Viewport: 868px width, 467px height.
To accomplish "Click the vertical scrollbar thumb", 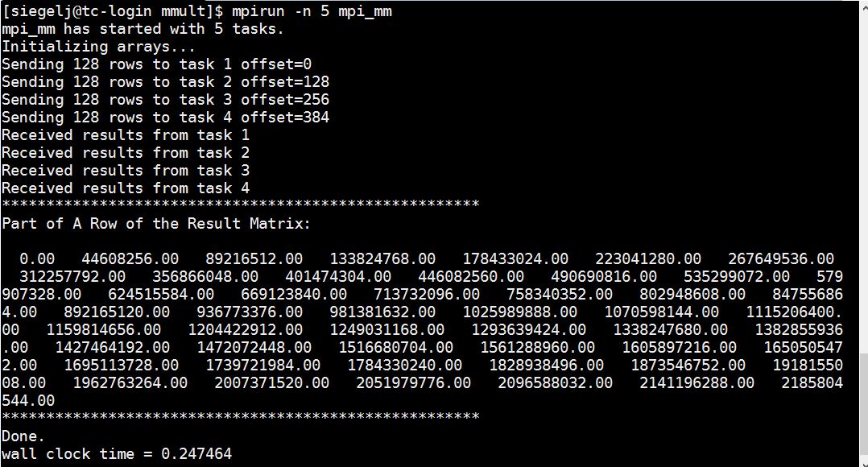I will (x=863, y=403).
